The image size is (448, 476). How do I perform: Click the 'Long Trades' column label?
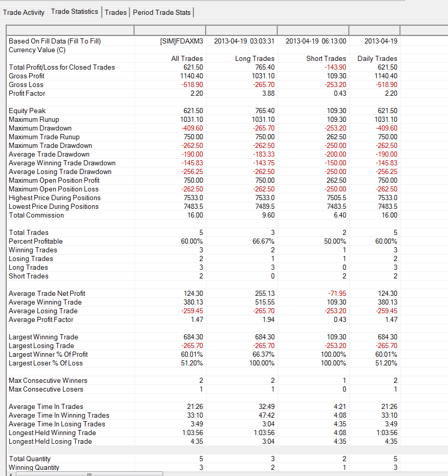pos(255,58)
